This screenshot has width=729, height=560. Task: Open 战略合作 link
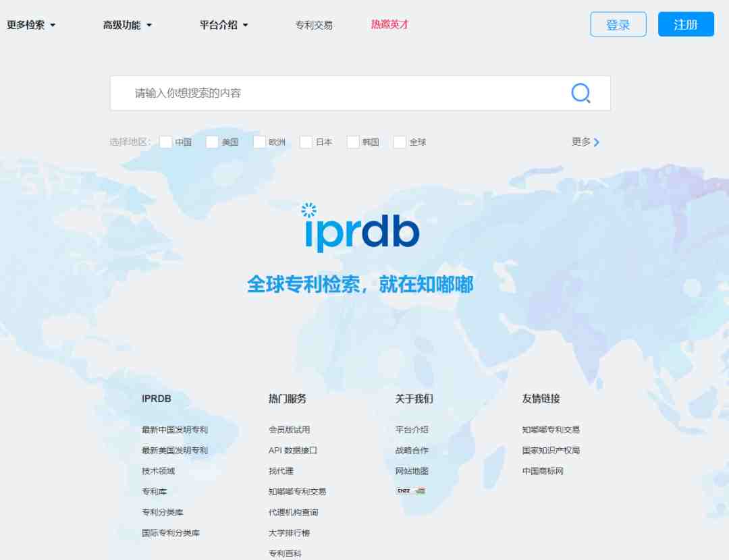pos(412,450)
